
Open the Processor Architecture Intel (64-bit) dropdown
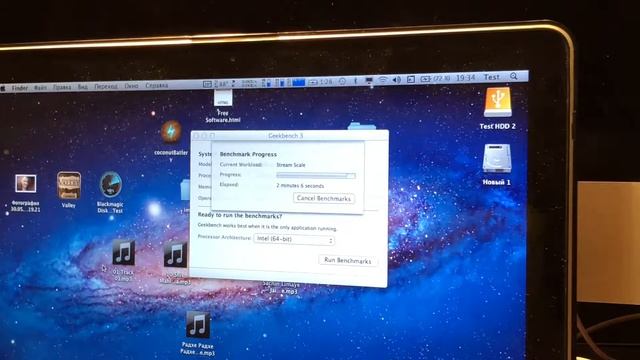[294, 239]
